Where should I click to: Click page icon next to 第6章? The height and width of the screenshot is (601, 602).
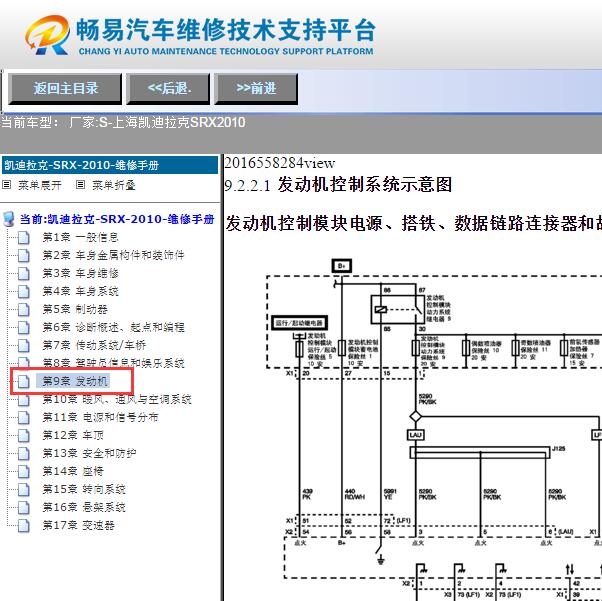click(x=24, y=328)
